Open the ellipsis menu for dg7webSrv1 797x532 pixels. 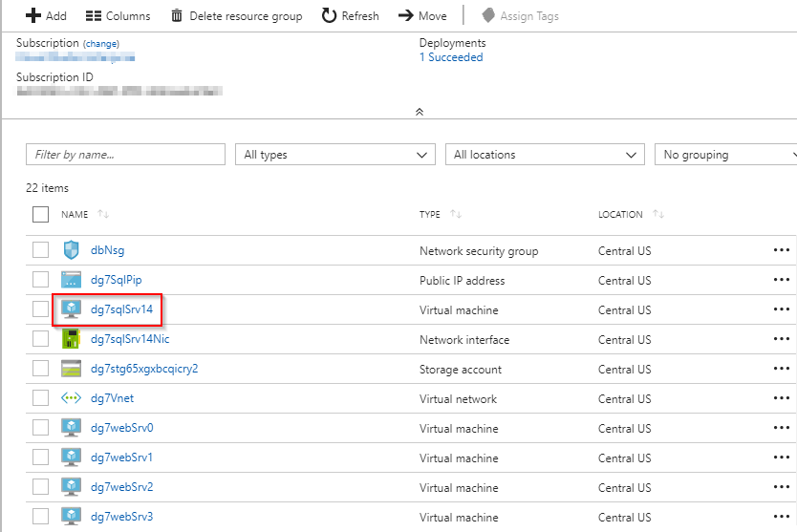pyautogui.click(x=782, y=458)
